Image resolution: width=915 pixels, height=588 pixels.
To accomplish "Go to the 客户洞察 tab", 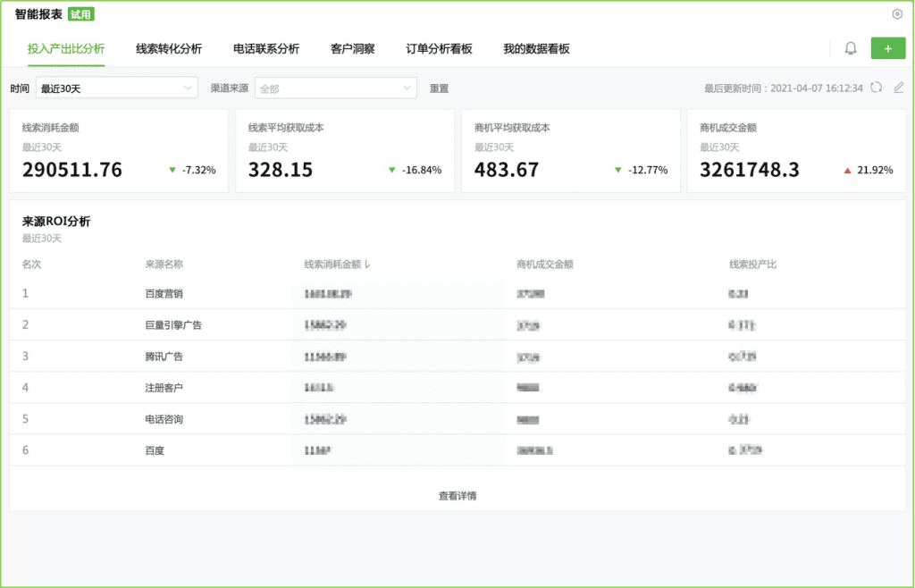I will [352, 49].
